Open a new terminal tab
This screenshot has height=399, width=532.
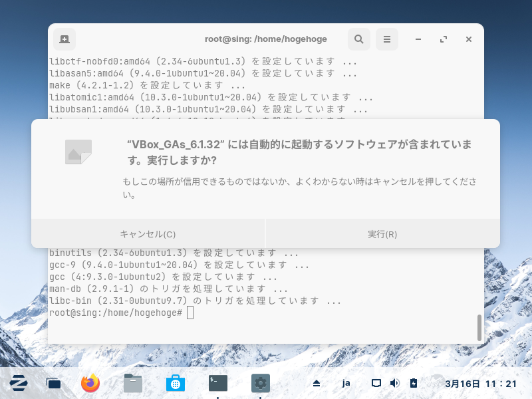tap(65, 39)
